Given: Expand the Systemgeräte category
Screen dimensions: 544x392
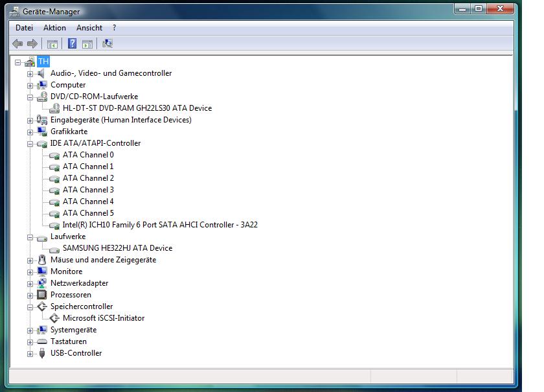Looking at the screenshot, I should click(x=30, y=330).
